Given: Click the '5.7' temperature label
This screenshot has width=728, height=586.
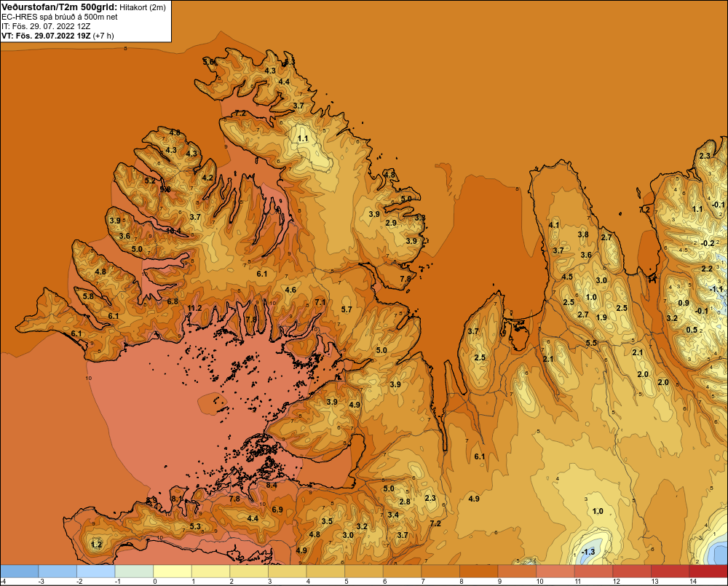Looking at the screenshot, I should click(347, 309).
